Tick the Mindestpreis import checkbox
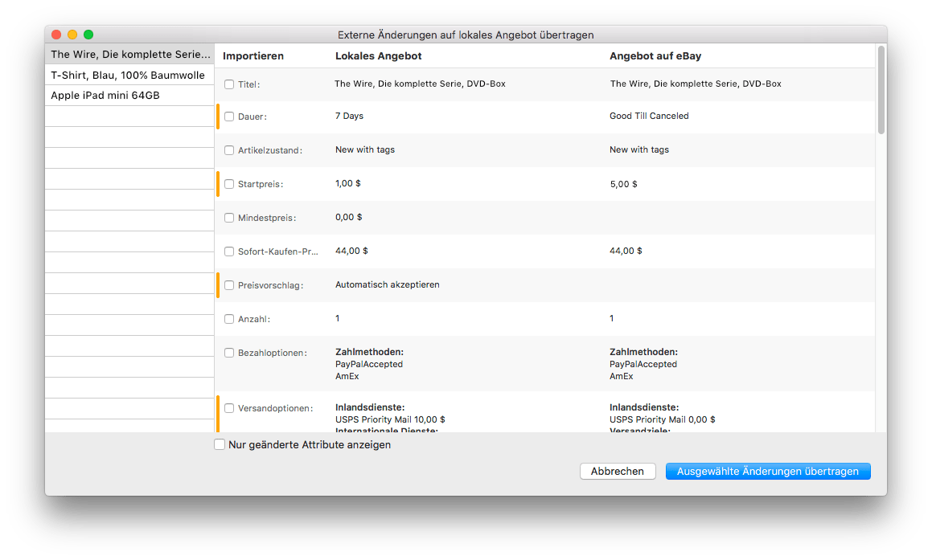 coord(229,218)
